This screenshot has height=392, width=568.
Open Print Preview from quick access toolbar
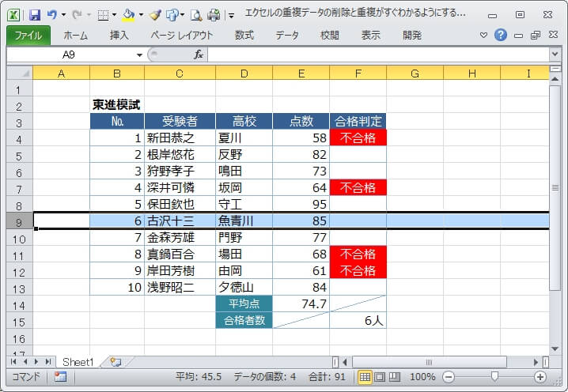click(196, 15)
